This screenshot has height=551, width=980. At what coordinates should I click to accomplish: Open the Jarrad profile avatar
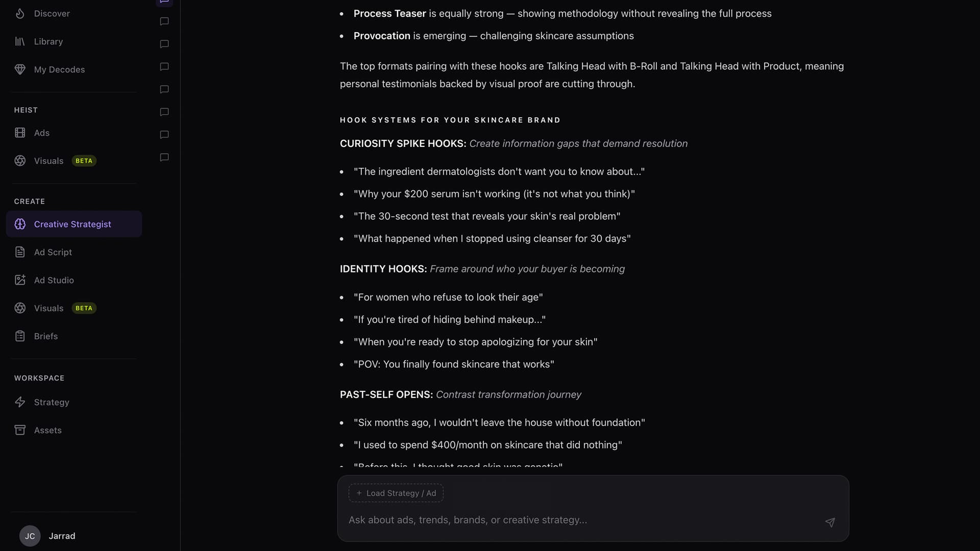click(29, 536)
